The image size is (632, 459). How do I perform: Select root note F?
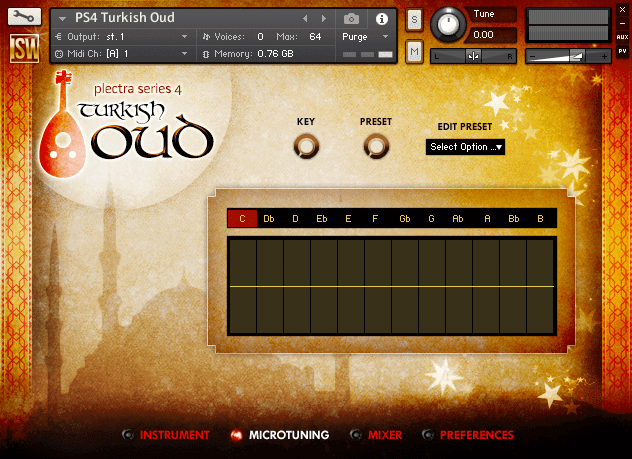375,219
